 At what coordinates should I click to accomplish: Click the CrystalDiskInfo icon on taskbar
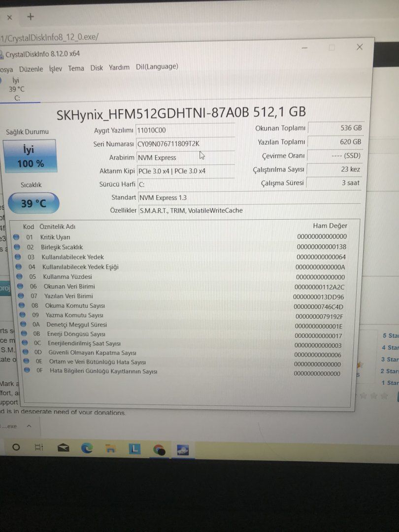click(183, 450)
